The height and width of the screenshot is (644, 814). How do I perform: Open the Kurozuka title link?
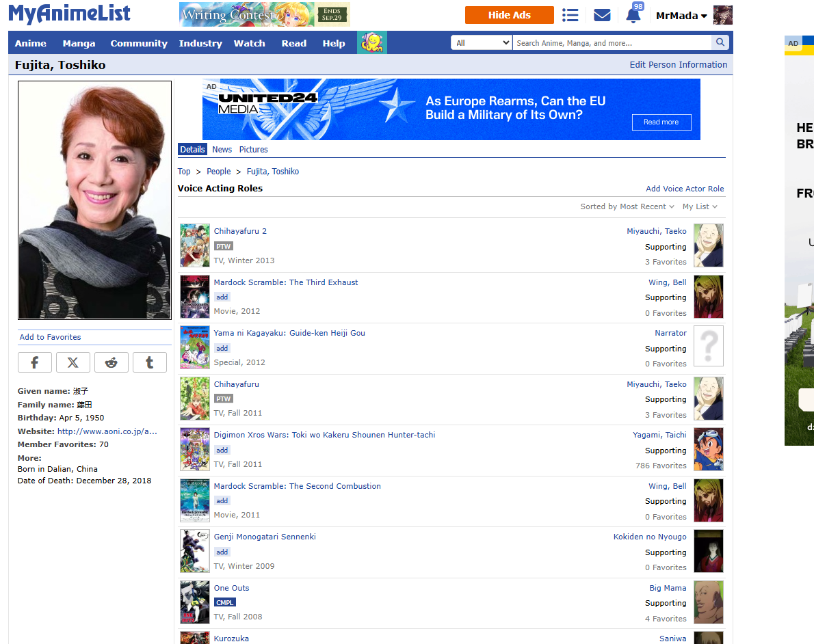[x=231, y=639]
